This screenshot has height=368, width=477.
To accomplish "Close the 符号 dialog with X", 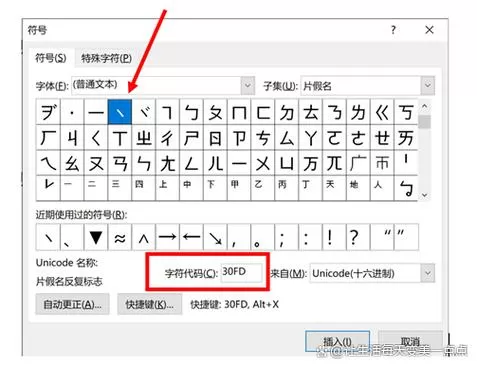I will point(429,30).
